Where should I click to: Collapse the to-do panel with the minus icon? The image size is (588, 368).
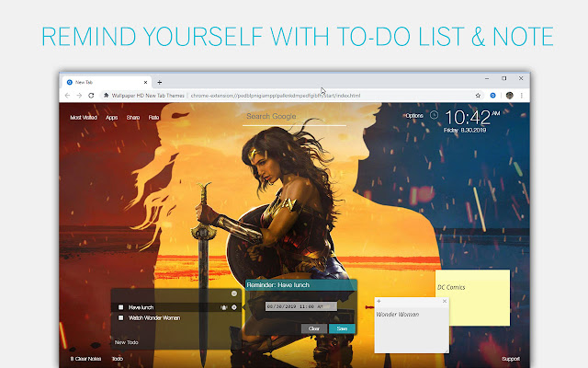click(x=234, y=293)
